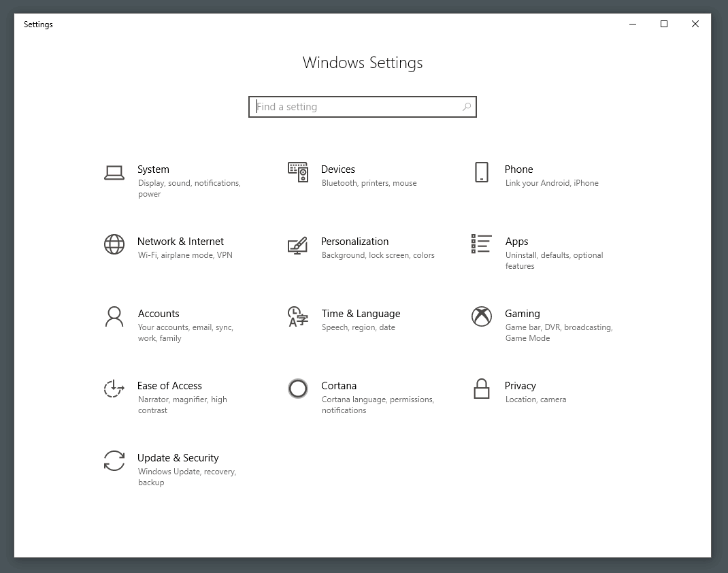Click the search magnifier icon
Screen dimensions: 728x573
(x=467, y=107)
